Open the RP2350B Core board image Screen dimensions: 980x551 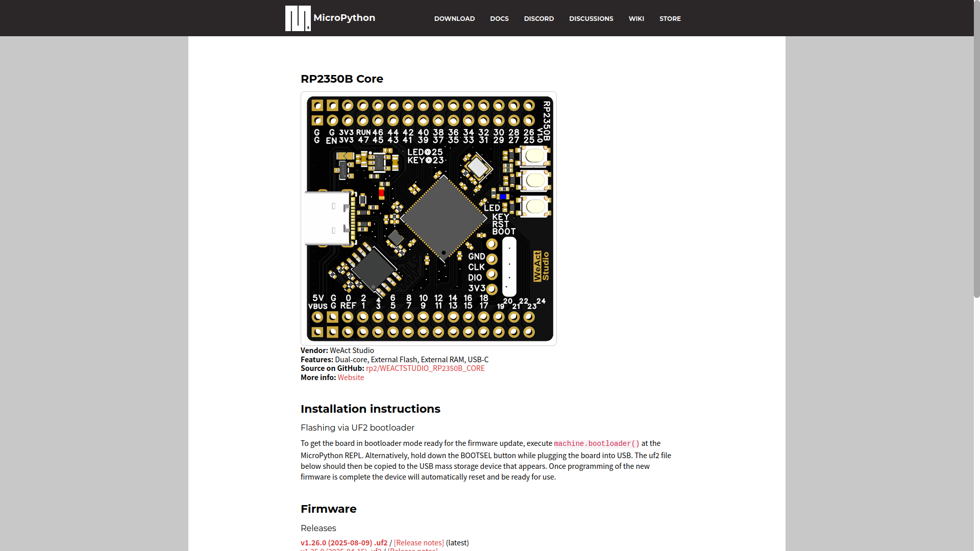point(429,218)
